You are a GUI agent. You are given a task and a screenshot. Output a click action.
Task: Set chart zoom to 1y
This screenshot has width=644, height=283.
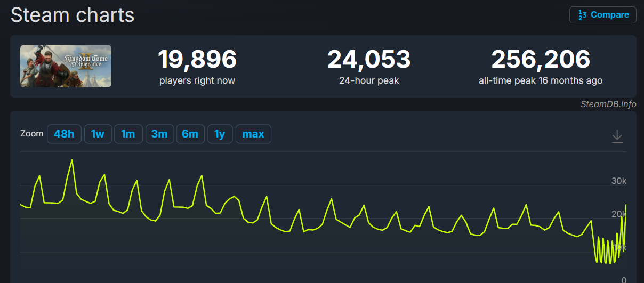tap(220, 134)
